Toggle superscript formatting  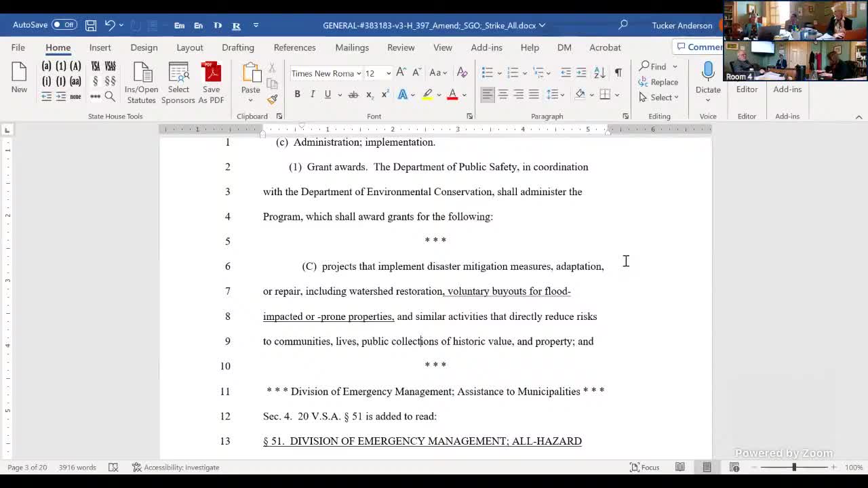pos(385,94)
